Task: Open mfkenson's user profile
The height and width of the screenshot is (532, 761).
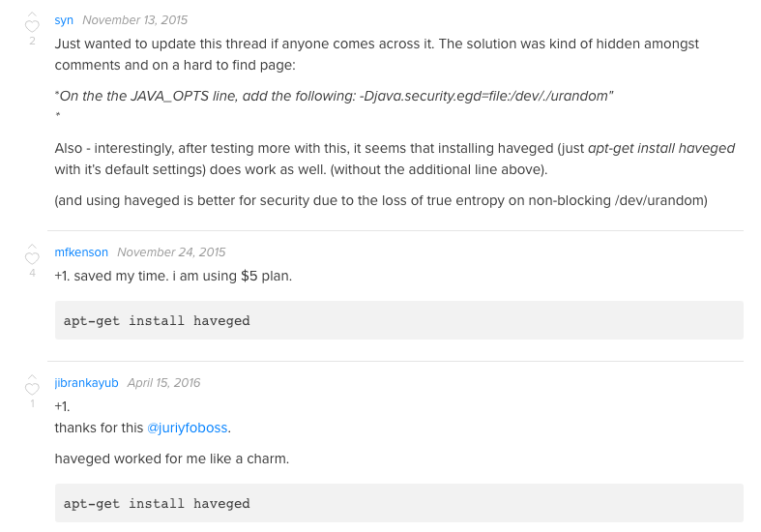Action: pyautogui.click(x=81, y=252)
